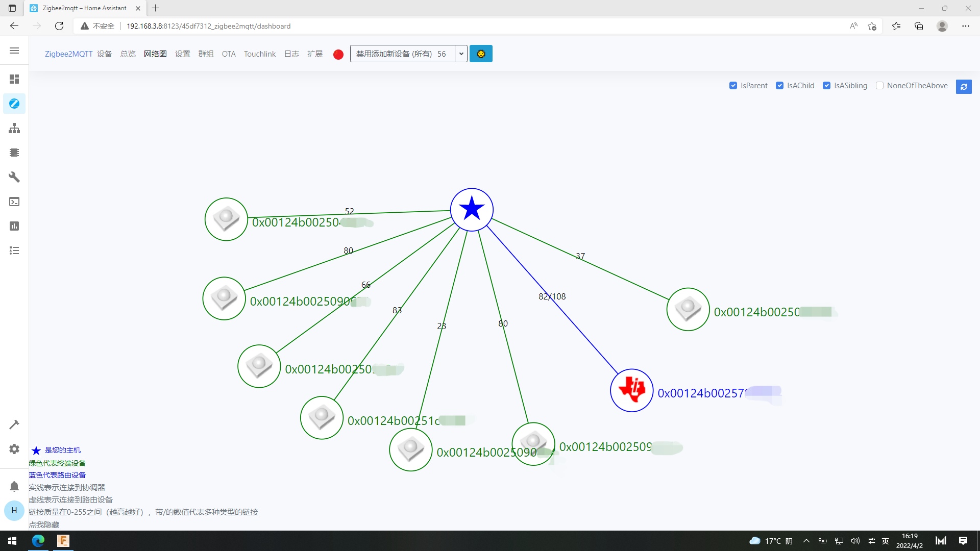
Task: Click the Zigbee2MQTT home link
Action: 68,54
